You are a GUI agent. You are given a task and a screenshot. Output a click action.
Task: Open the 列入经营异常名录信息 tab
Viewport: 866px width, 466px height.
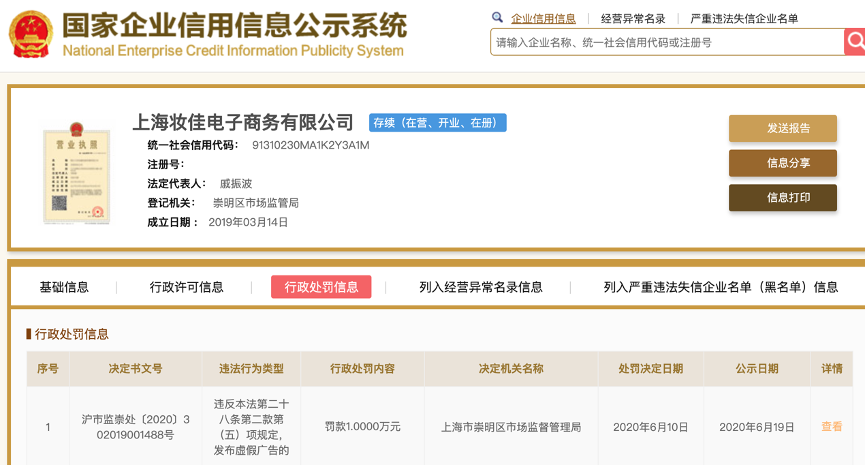(480, 287)
